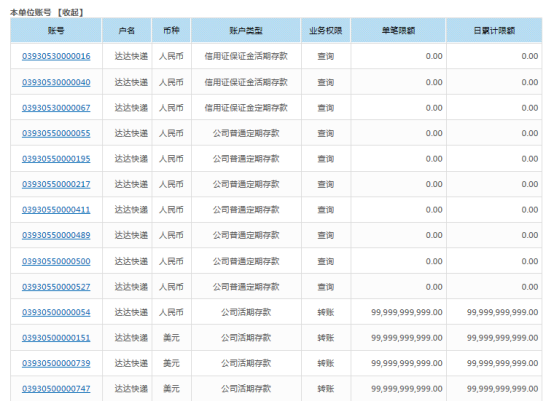The height and width of the screenshot is (402, 554).
Task: Click the 账户类型 column header
Action: pyautogui.click(x=246, y=31)
